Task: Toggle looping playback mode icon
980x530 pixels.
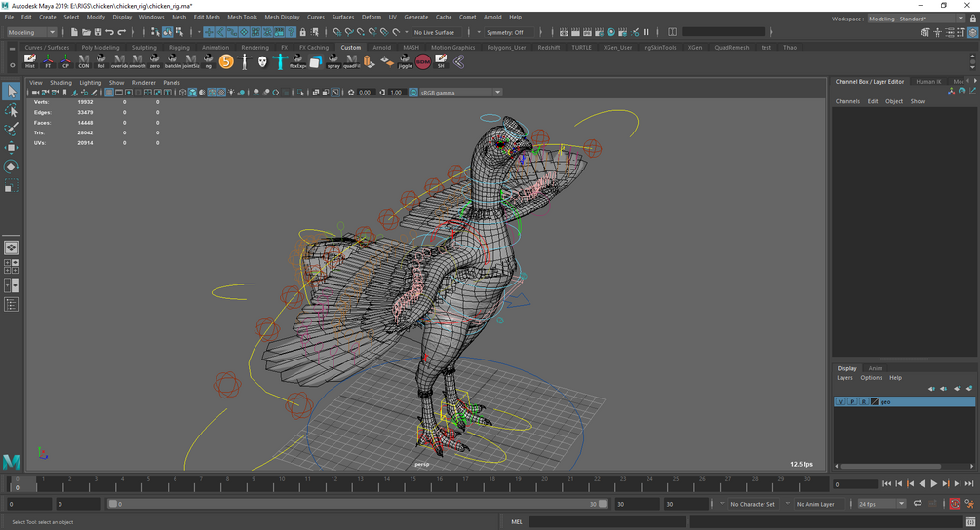Action: 918,504
